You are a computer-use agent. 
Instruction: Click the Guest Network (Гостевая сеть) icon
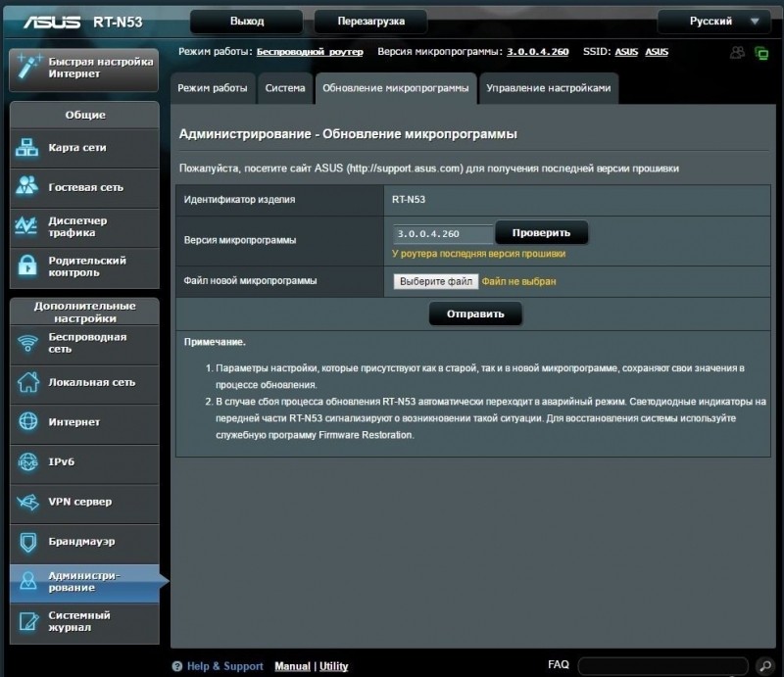(x=26, y=186)
